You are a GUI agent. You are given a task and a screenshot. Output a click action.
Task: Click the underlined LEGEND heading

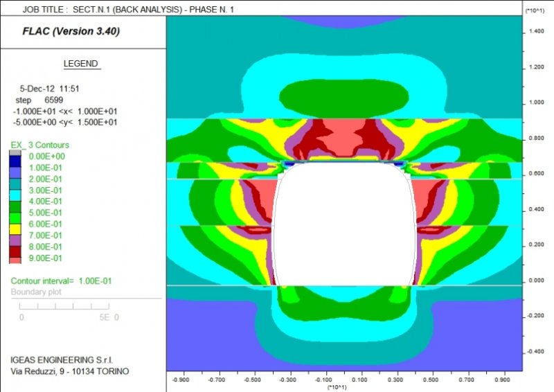click(82, 64)
